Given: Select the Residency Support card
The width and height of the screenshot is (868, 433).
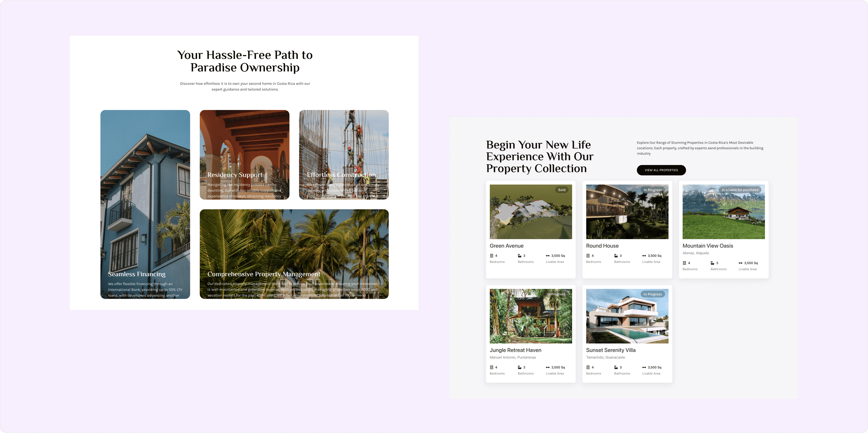Looking at the screenshot, I should 244,155.
